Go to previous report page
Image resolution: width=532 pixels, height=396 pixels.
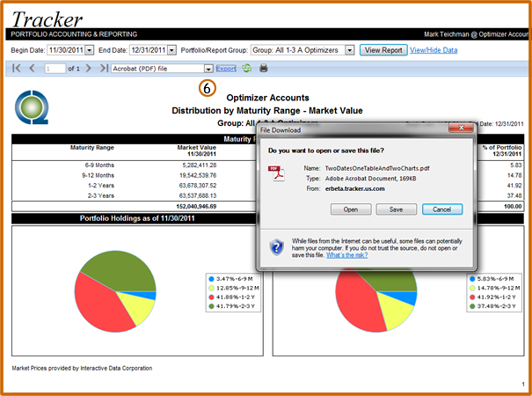[33, 69]
